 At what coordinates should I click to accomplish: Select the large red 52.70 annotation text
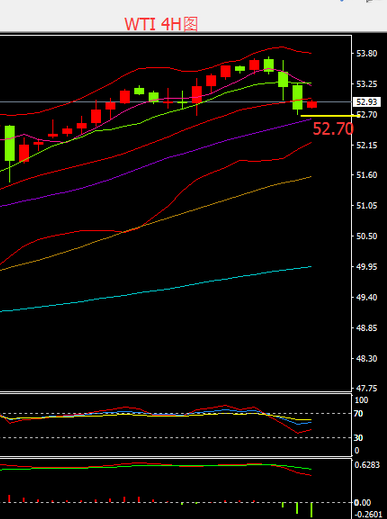[333, 129]
